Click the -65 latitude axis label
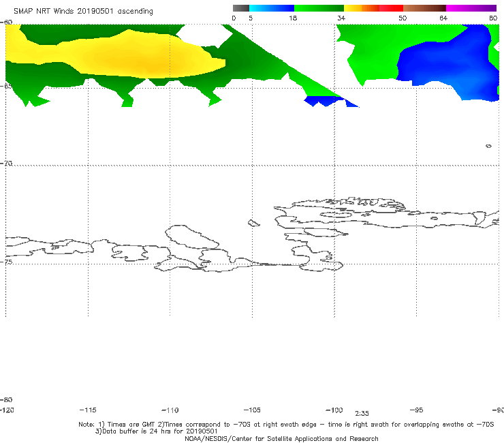This screenshot has height=443, width=504. coord(6,86)
